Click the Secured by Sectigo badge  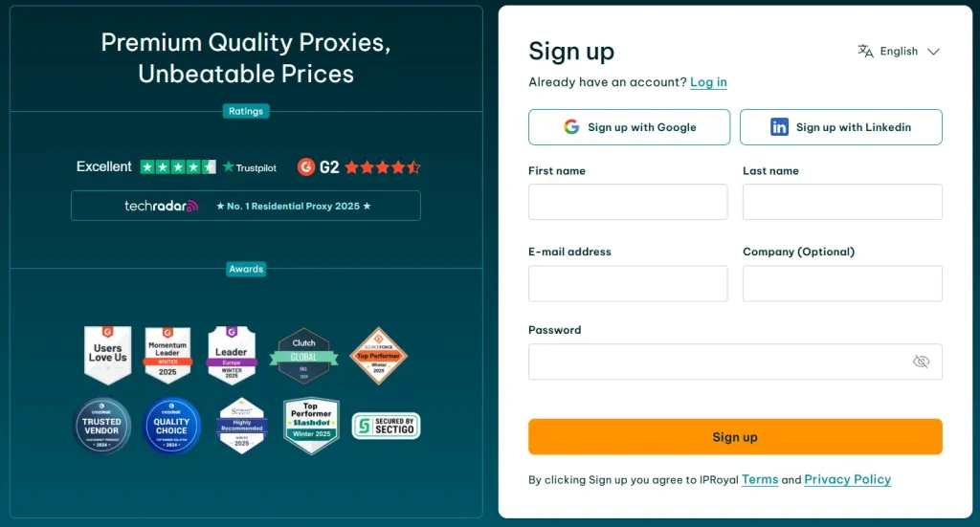[x=386, y=426]
